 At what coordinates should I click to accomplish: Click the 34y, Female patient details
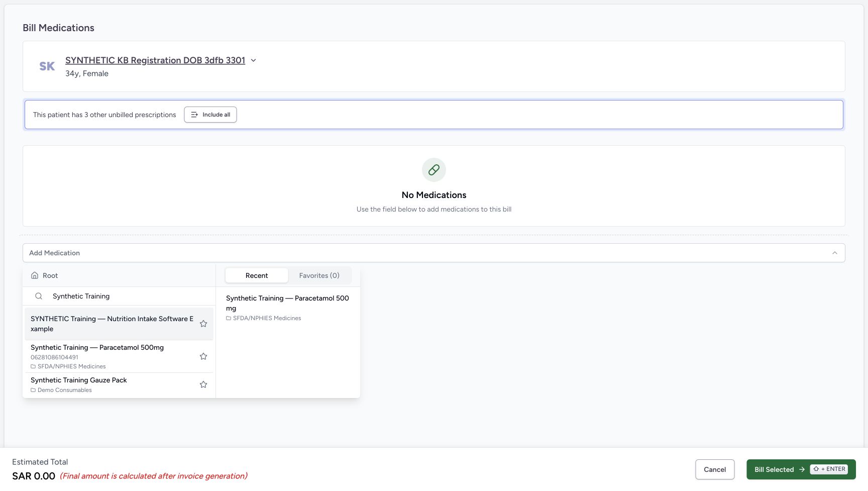point(87,73)
